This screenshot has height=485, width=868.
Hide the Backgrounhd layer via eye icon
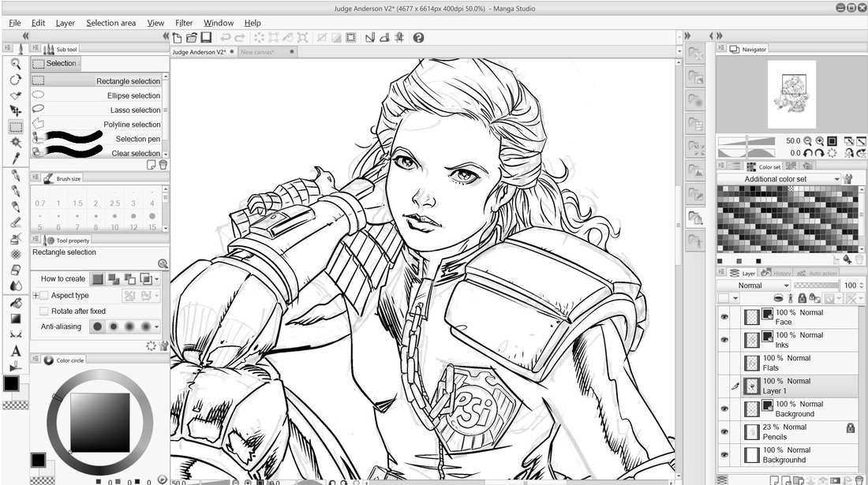[724, 454]
